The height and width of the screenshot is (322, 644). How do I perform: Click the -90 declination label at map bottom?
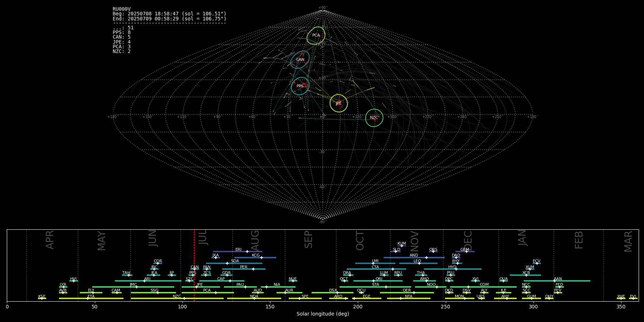323,222
